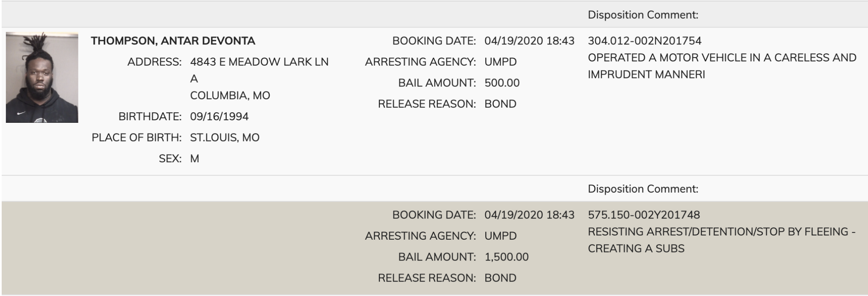Click the PLACE OF BIRTH field label
868x296 pixels.
coord(136,138)
